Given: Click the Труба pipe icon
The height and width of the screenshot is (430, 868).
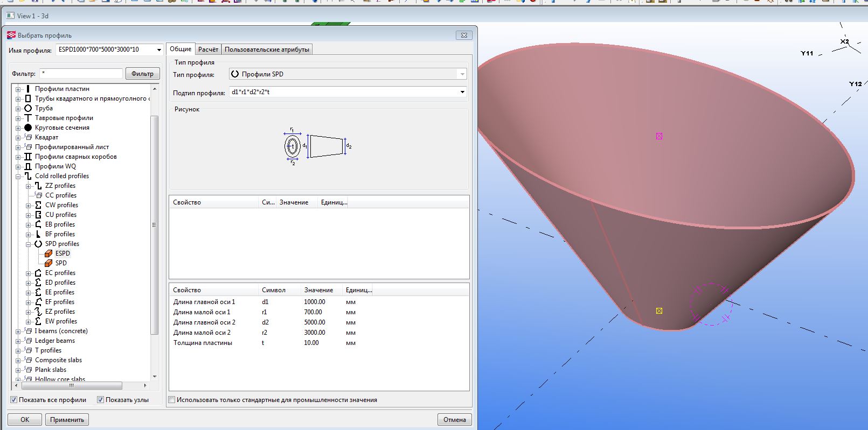Looking at the screenshot, I should click(28, 108).
